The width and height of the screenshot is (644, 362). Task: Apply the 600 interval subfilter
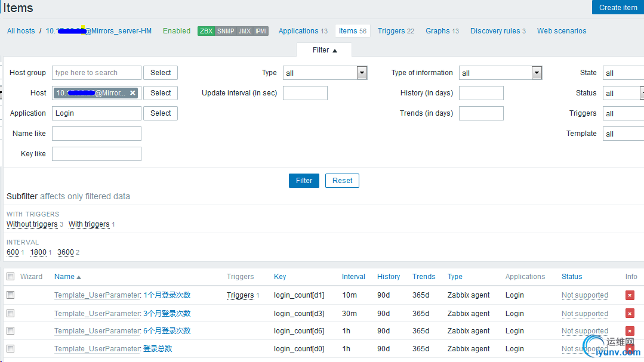[13, 252]
